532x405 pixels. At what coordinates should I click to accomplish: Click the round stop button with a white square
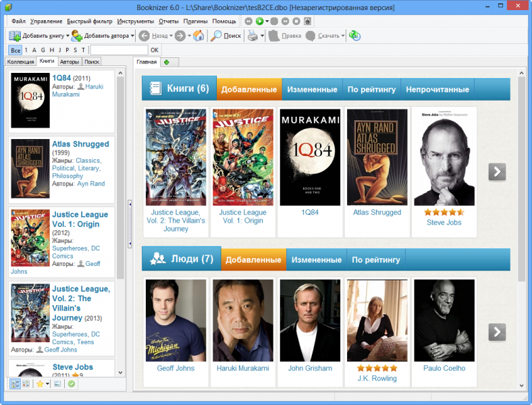point(296,22)
